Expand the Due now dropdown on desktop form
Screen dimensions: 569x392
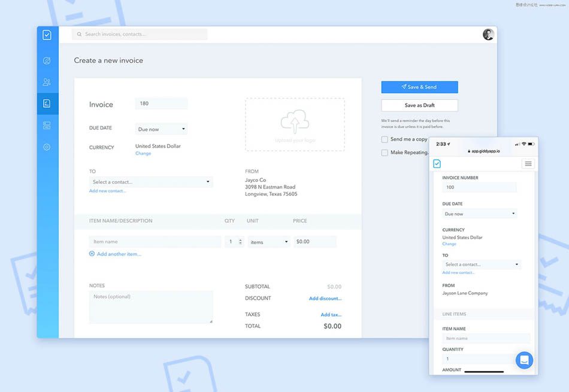pyautogui.click(x=161, y=129)
